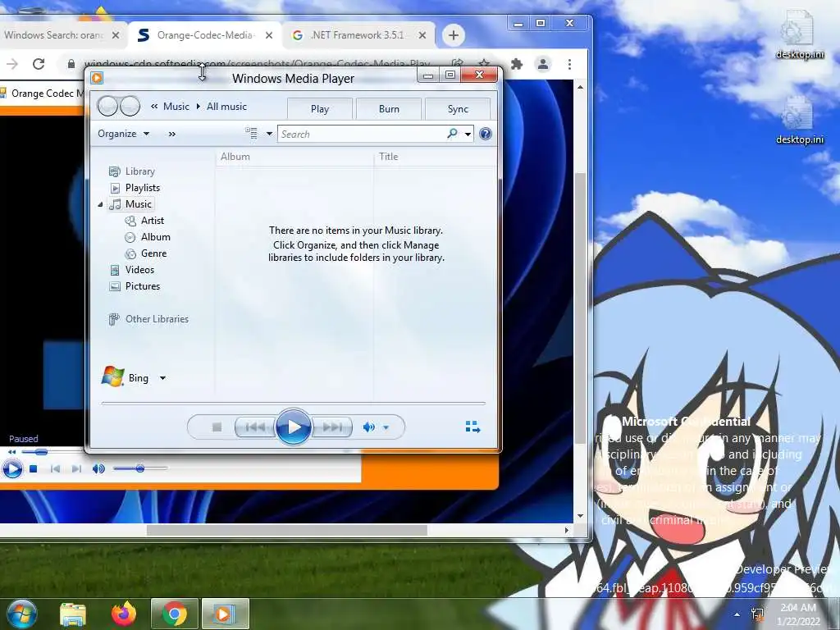Viewport: 840px width, 630px height.
Task: Click the back navigation button in Media Player
Action: (x=107, y=106)
